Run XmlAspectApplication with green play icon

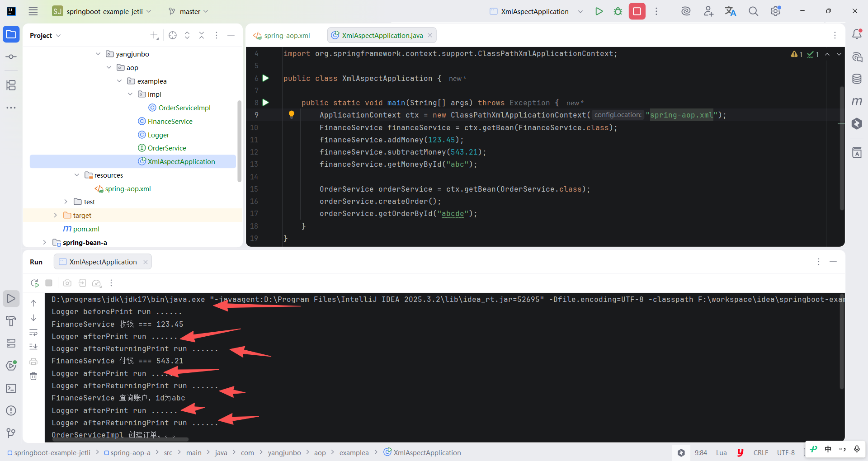pyautogui.click(x=599, y=11)
